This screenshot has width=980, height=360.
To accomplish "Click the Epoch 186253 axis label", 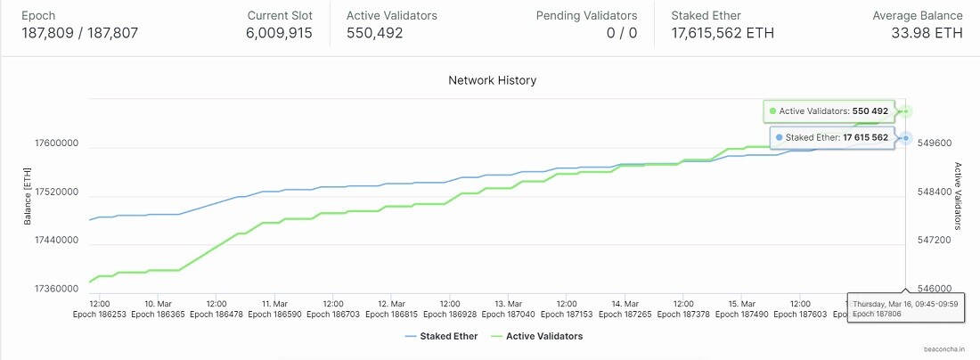I will (x=100, y=315).
